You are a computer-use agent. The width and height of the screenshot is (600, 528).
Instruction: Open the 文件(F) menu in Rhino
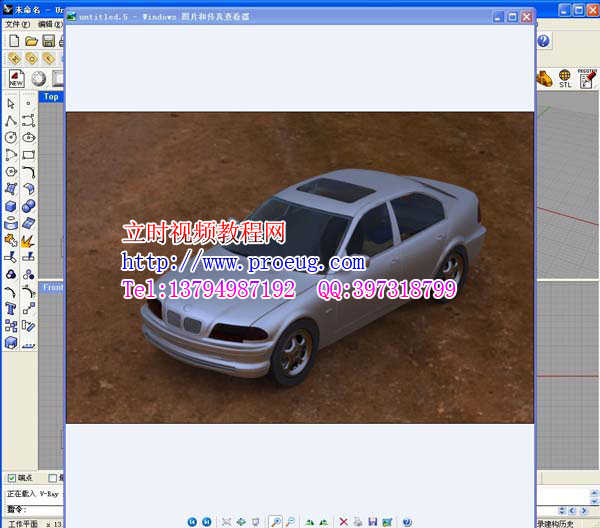pyautogui.click(x=18, y=24)
